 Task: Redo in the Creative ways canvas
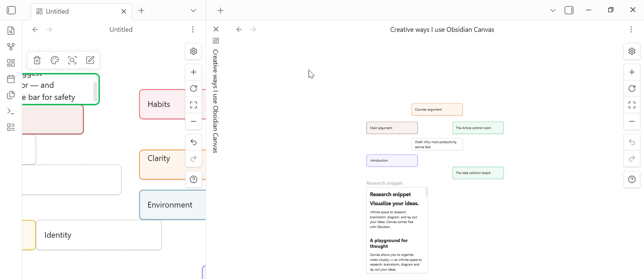(x=632, y=159)
